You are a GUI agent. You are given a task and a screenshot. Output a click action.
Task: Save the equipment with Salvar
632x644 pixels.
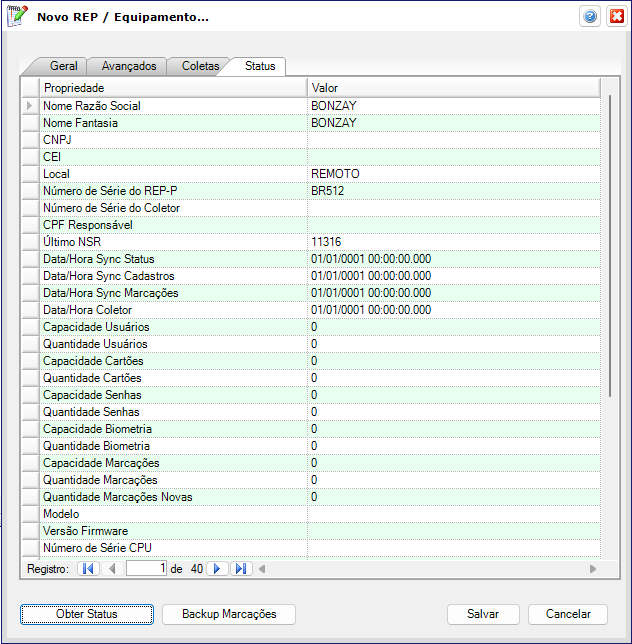[x=483, y=614]
